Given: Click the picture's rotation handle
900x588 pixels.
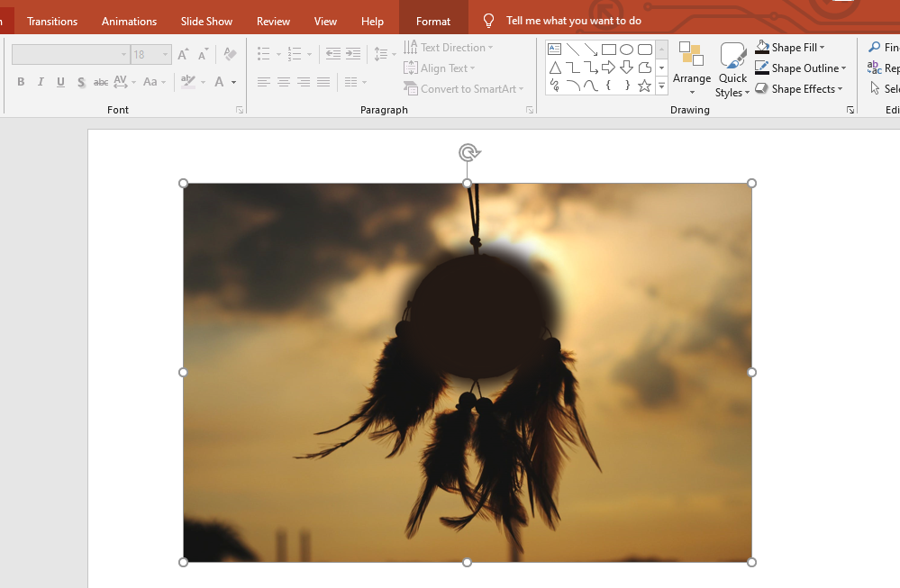Looking at the screenshot, I should (x=468, y=152).
